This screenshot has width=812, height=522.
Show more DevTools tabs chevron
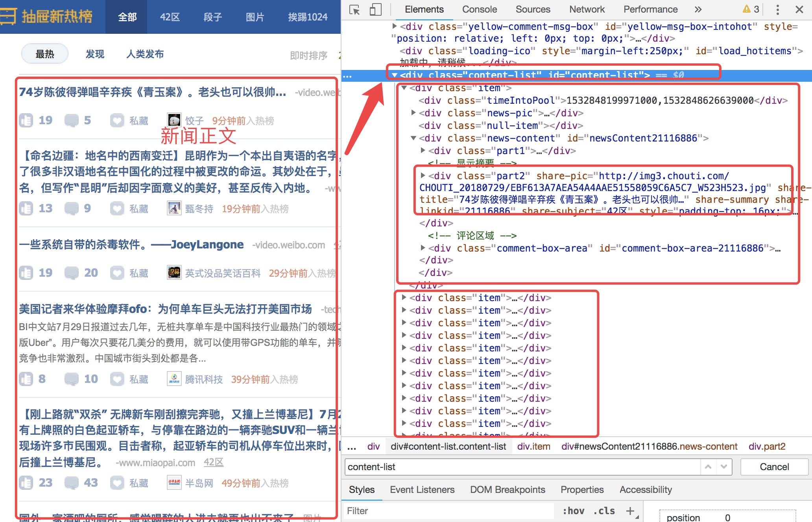click(x=698, y=9)
